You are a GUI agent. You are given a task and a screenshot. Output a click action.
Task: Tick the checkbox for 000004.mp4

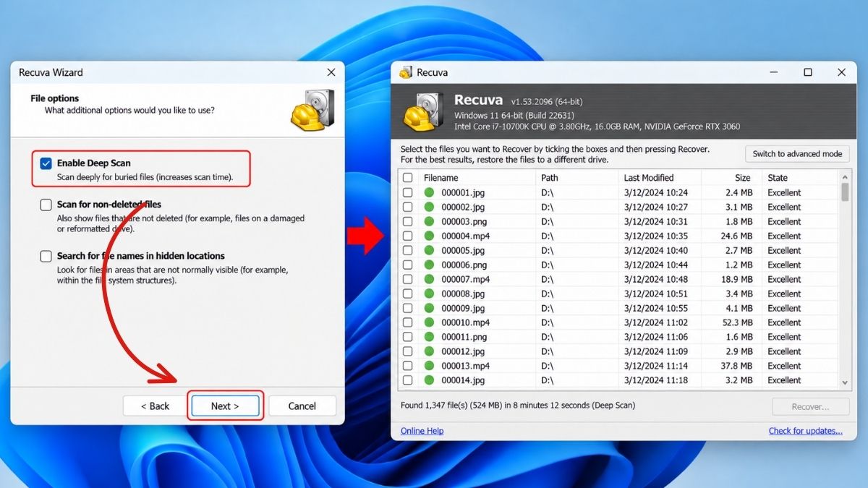408,236
